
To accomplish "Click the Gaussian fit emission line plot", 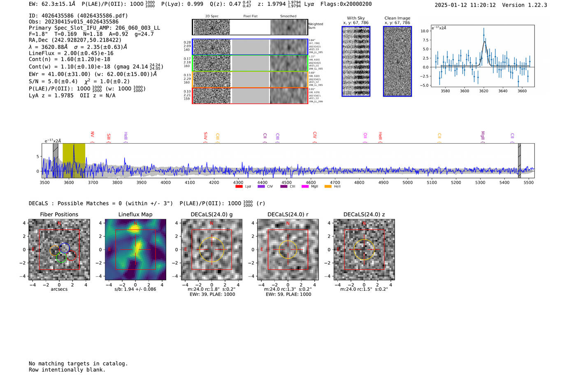I will (x=482, y=56).
